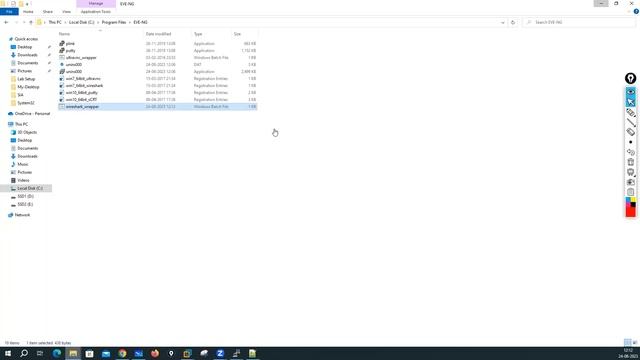Screen dimensions: 640x360
Task: Select the pen/marker annotation tool
Action: click(631, 112)
